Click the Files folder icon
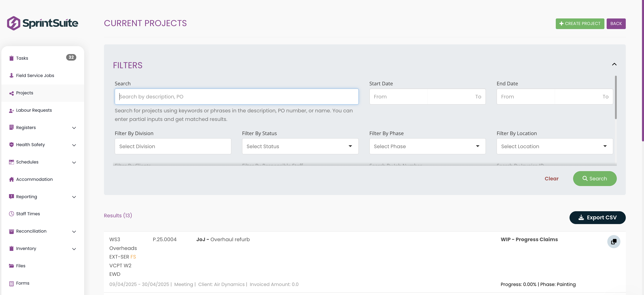This screenshot has height=295, width=644. [x=11, y=266]
